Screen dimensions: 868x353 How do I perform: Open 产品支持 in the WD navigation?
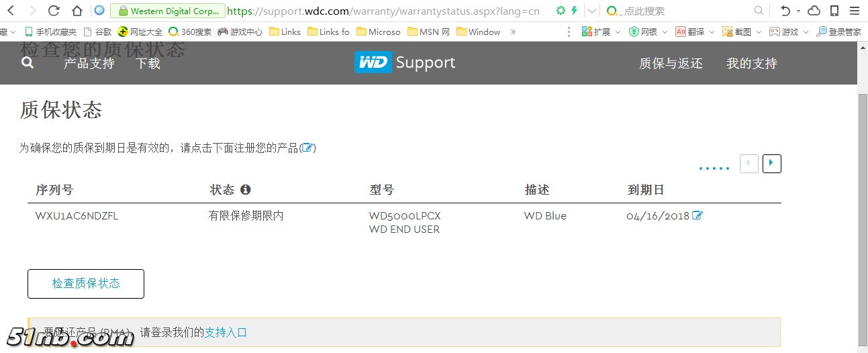click(x=89, y=64)
